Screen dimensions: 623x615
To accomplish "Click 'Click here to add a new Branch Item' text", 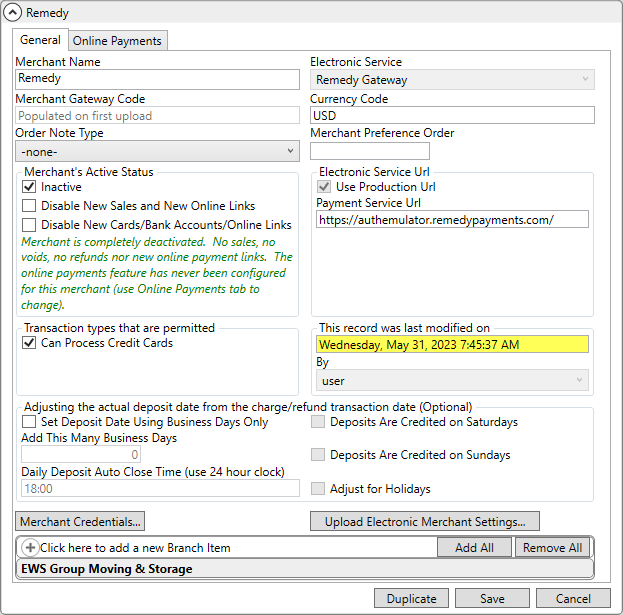I will (135, 548).
